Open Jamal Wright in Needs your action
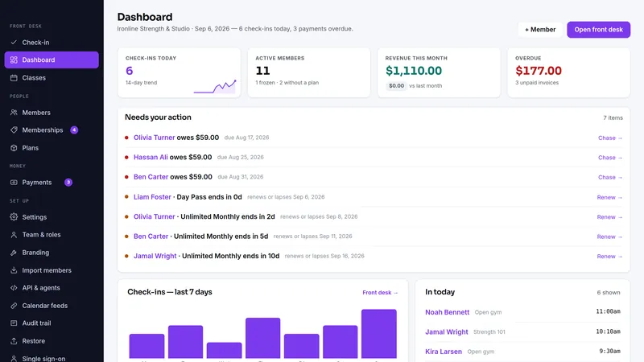 155,256
